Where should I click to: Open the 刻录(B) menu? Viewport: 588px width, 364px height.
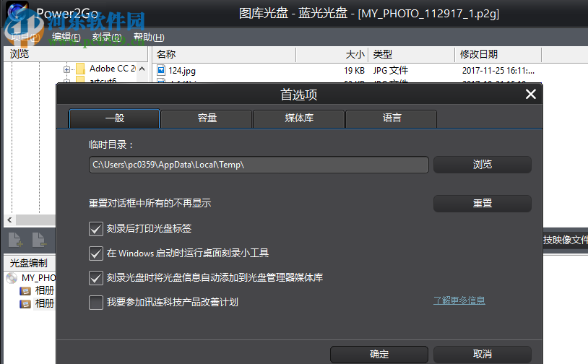pos(107,37)
